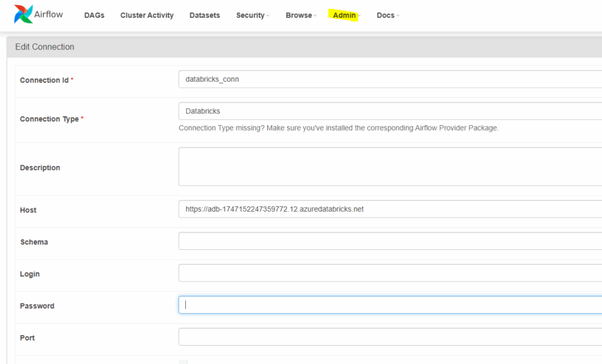Screen dimensions: 602x364
Task: Click the Connection Id input field
Action: 389,79
